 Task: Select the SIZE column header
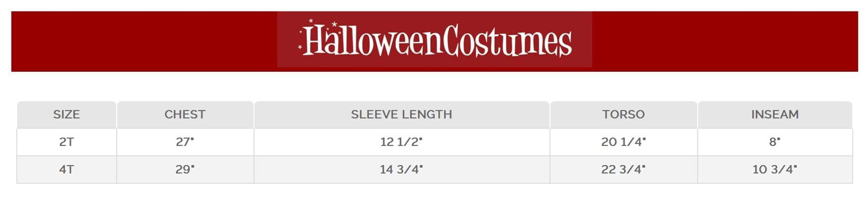click(x=66, y=114)
